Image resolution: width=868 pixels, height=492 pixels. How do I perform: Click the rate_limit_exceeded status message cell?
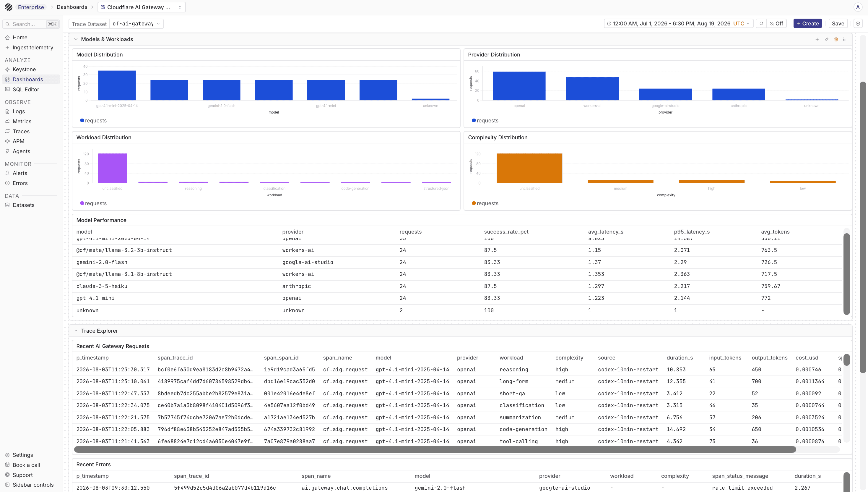pos(742,488)
